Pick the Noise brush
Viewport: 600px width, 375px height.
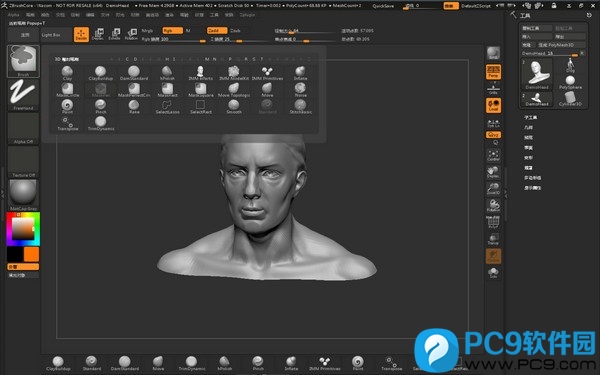tap(300, 90)
